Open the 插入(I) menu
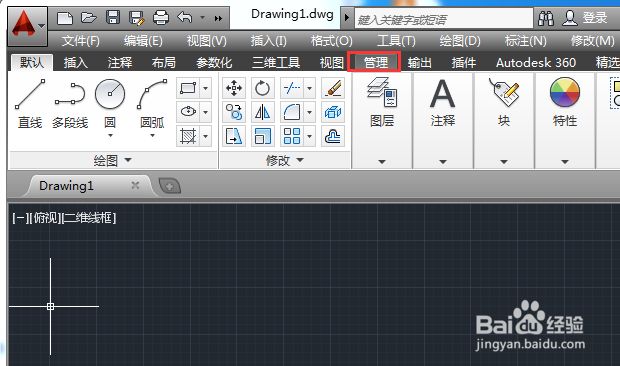This screenshot has height=366, width=620. pyautogui.click(x=268, y=41)
